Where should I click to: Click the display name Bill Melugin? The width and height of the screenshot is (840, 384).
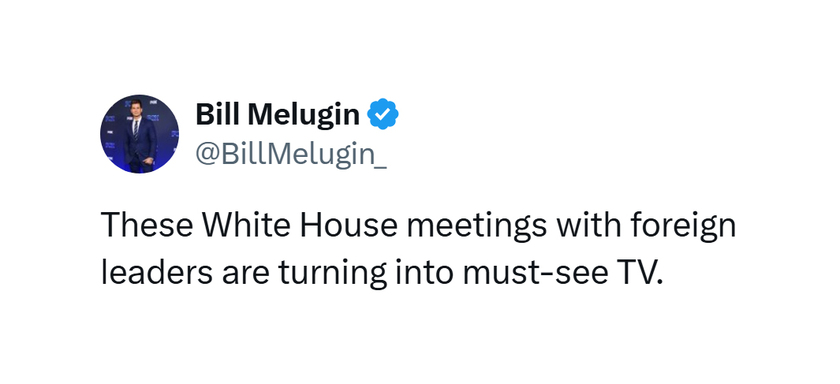(x=278, y=114)
